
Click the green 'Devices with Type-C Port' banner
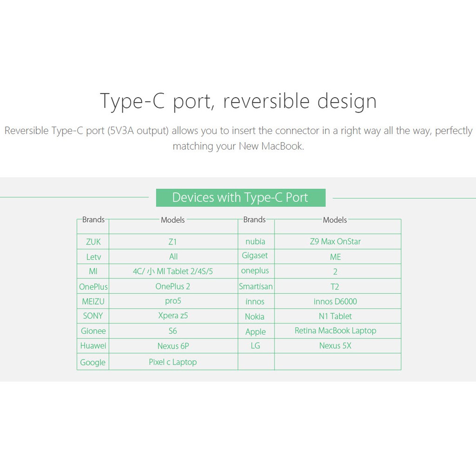pyautogui.click(x=240, y=198)
